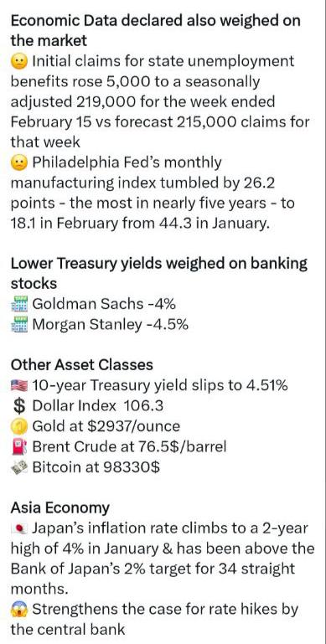Click the 'Goldman Sachs -4%' text
Image resolution: width=326 pixels, height=644 pixels.
(104, 304)
